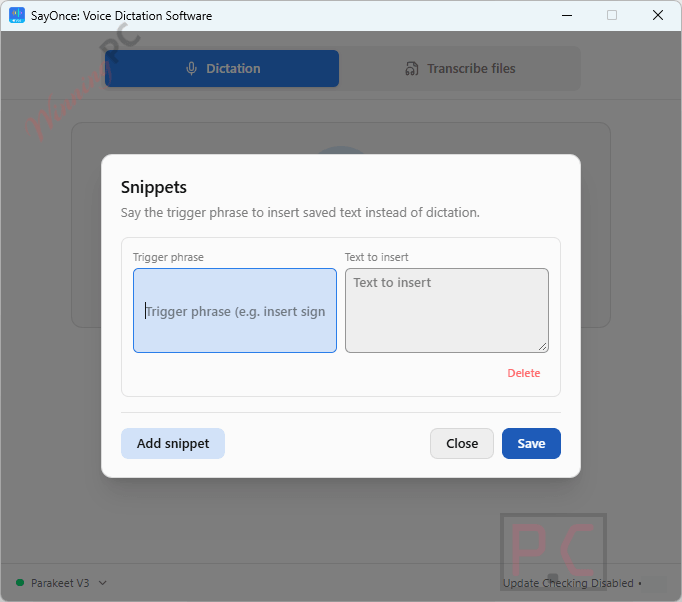Minimize the SayOnce window
This screenshot has height=602, width=682.
[567, 15]
